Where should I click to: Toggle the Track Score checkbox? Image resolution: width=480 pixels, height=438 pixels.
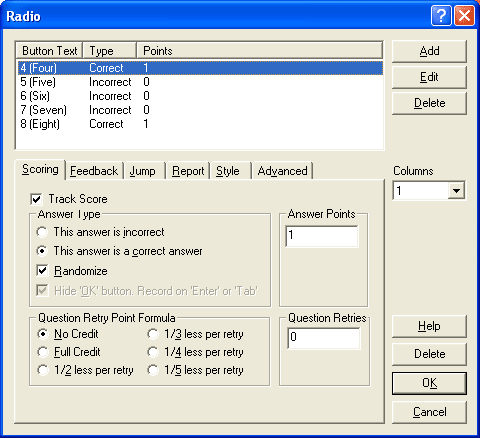[36, 199]
